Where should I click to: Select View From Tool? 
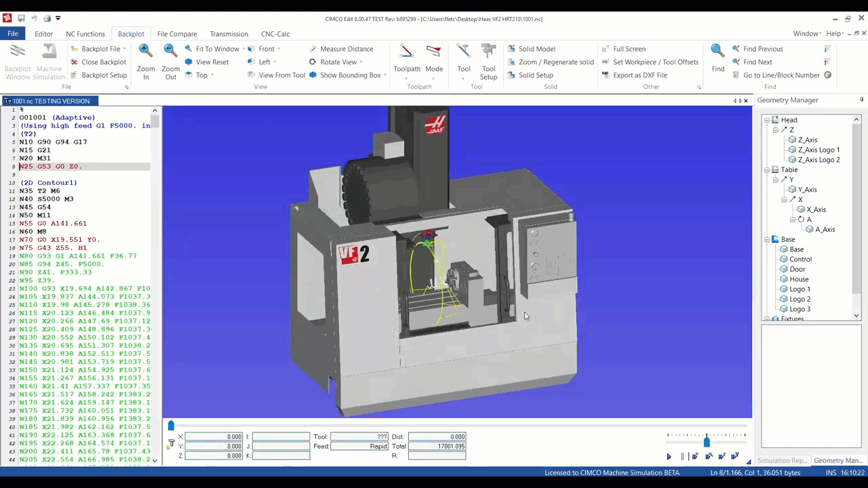[x=276, y=75]
